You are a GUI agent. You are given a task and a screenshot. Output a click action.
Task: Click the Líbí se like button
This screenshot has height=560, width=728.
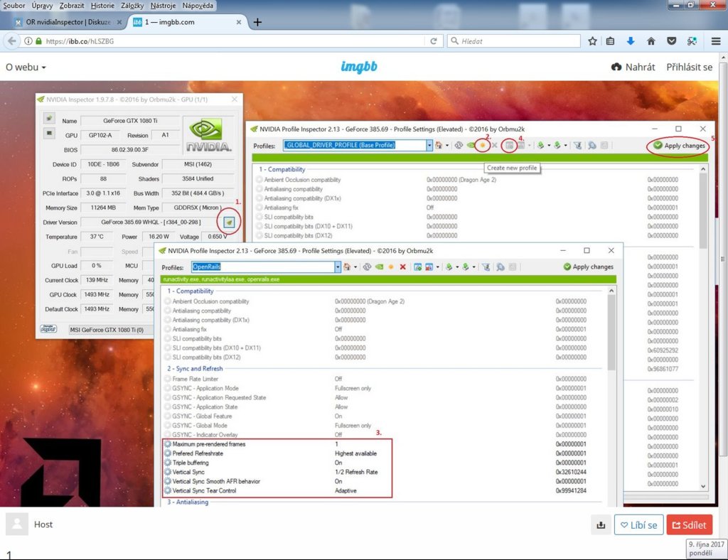[x=639, y=524]
